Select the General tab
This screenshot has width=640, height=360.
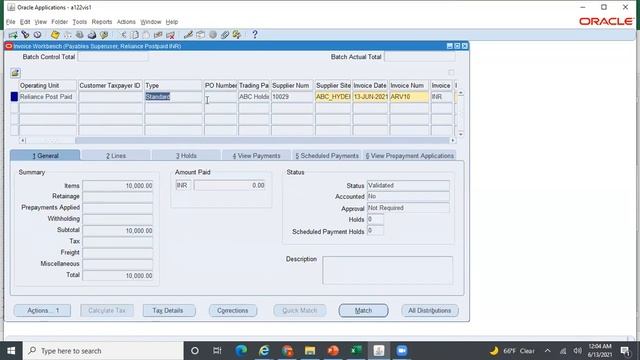(45, 156)
